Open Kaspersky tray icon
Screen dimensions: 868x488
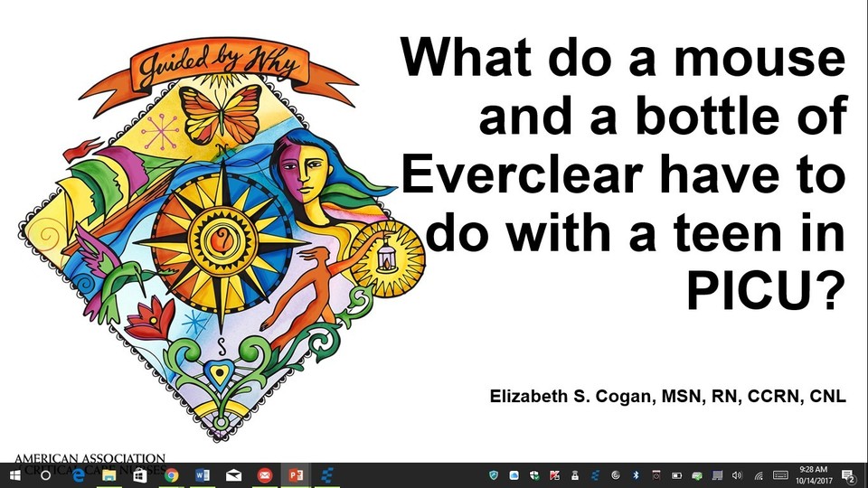point(554,475)
